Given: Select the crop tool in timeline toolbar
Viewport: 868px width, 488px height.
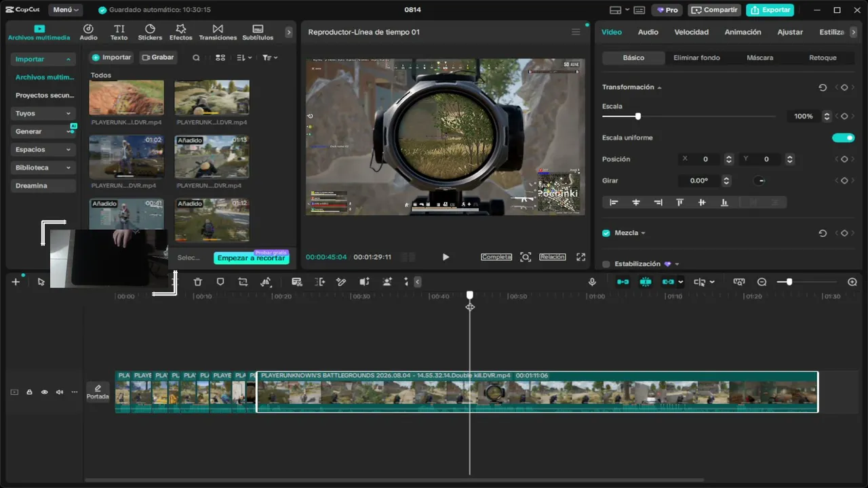Looking at the screenshot, I should [243, 282].
